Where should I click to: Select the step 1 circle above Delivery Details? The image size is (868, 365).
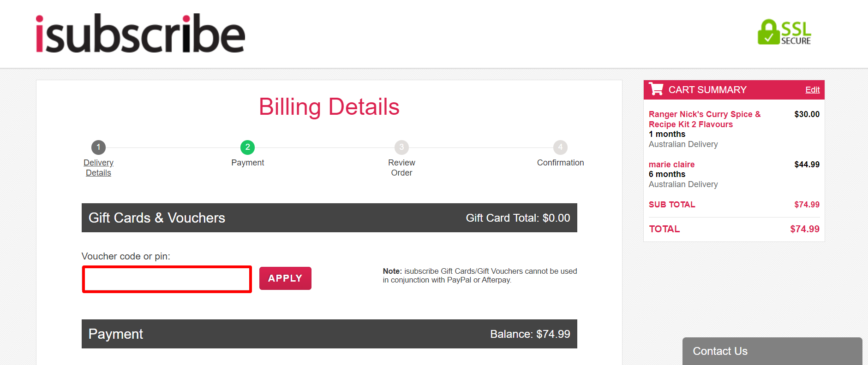[98, 147]
